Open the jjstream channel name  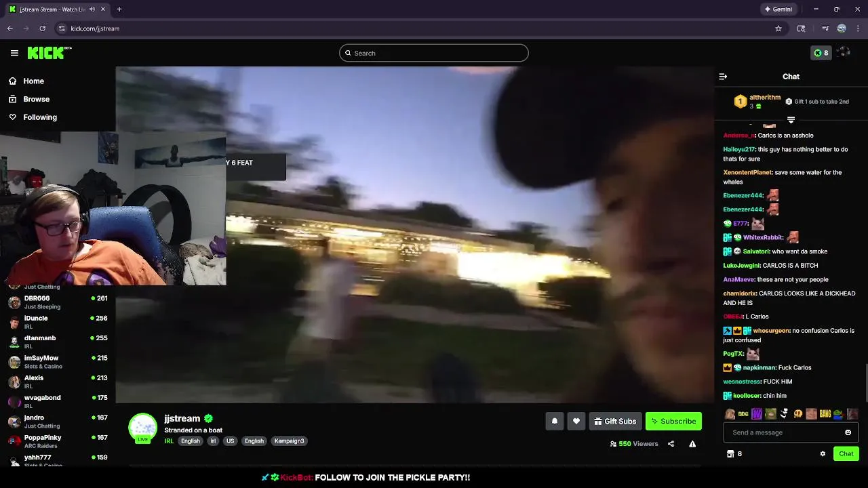182,418
